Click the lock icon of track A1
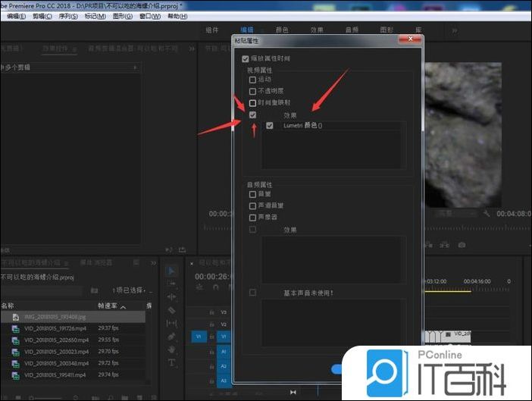 tap(211, 352)
